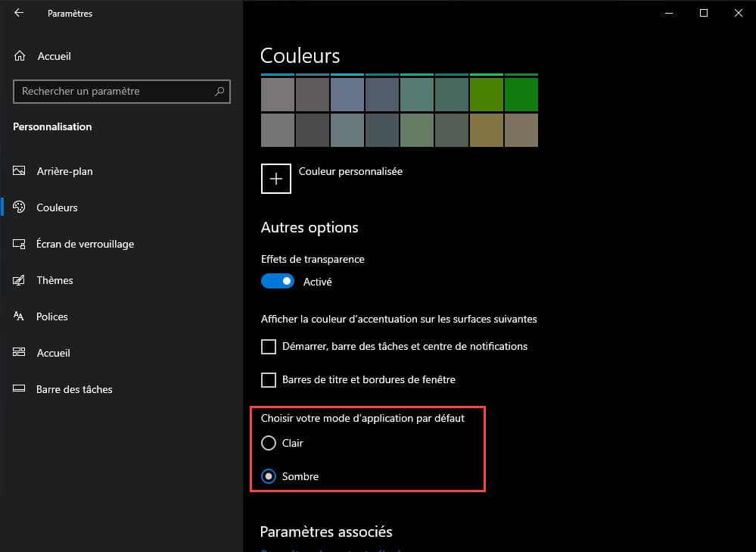The image size is (756, 552).
Task: Open the Couleurs section in the sidebar
Action: (x=57, y=207)
